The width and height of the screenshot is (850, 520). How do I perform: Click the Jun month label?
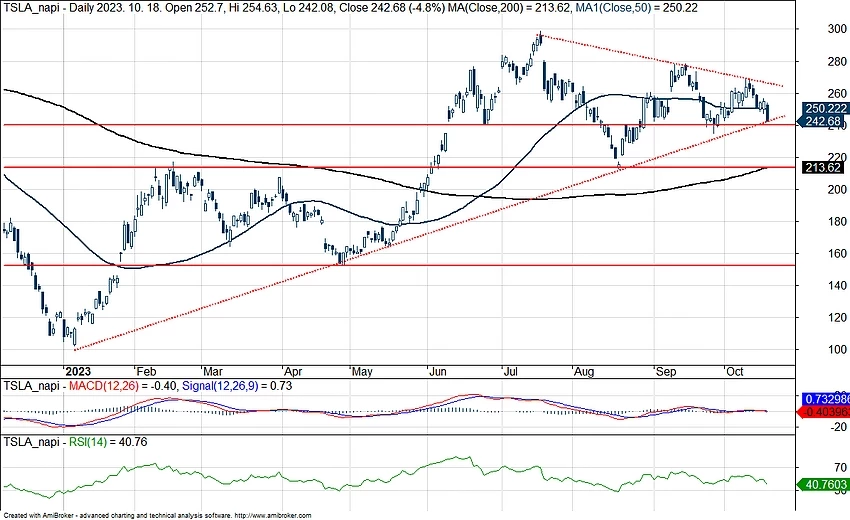[437, 371]
